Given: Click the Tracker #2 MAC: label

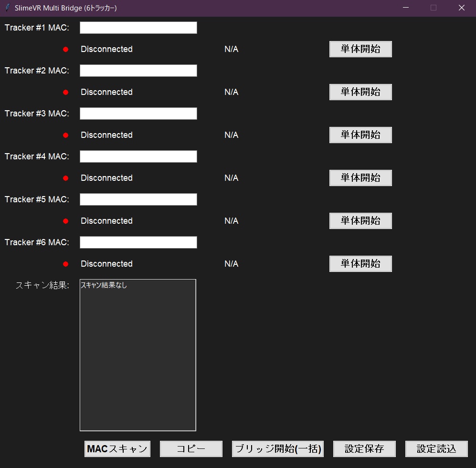Looking at the screenshot, I should click(x=37, y=71).
